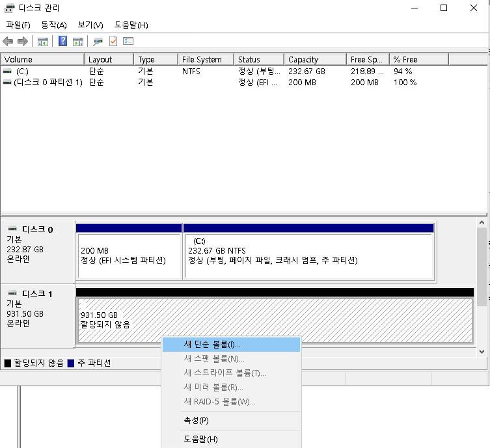Open the 보기(V) menu

coord(90,25)
